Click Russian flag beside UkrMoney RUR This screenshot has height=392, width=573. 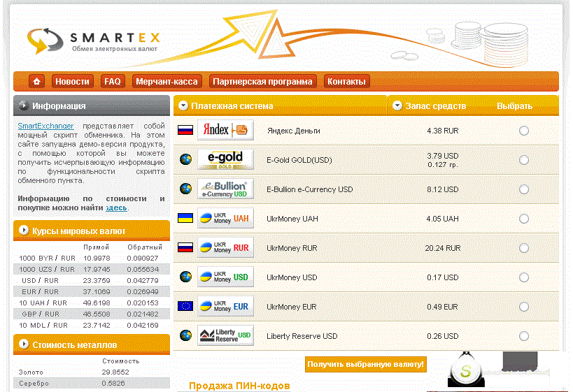pyautogui.click(x=185, y=248)
